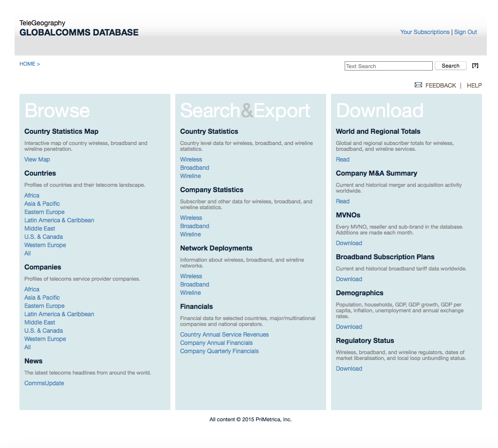Screen dimensions: 498x448
Task: Open Latin America & Caribbean under Companies
Action: tap(59, 314)
